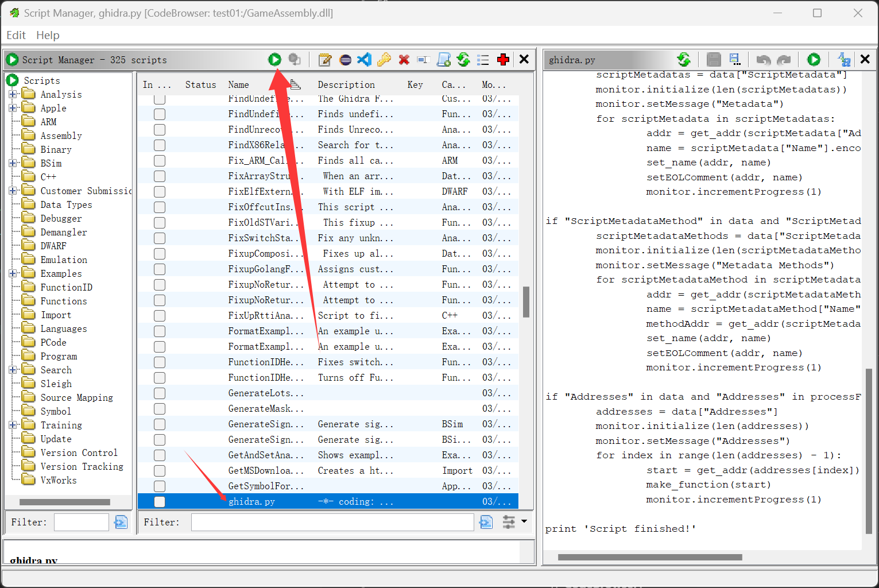
Task: Refresh the script list
Action: click(463, 59)
